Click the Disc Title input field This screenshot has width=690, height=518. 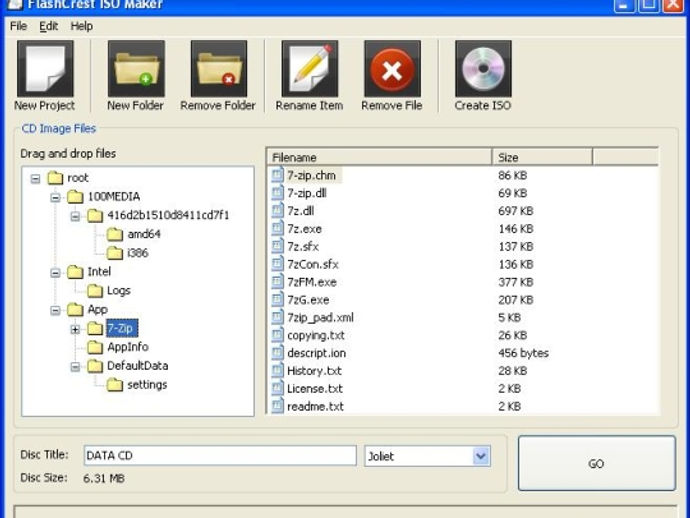(x=220, y=456)
